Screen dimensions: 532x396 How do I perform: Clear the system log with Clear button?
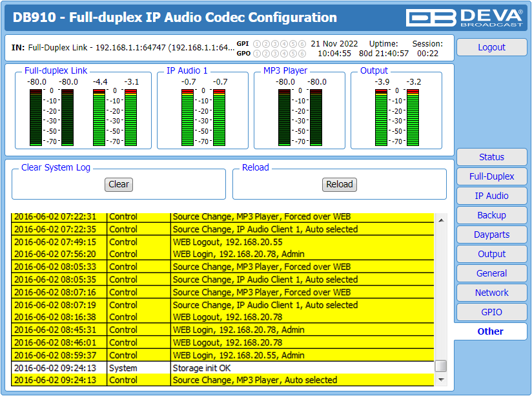119,184
